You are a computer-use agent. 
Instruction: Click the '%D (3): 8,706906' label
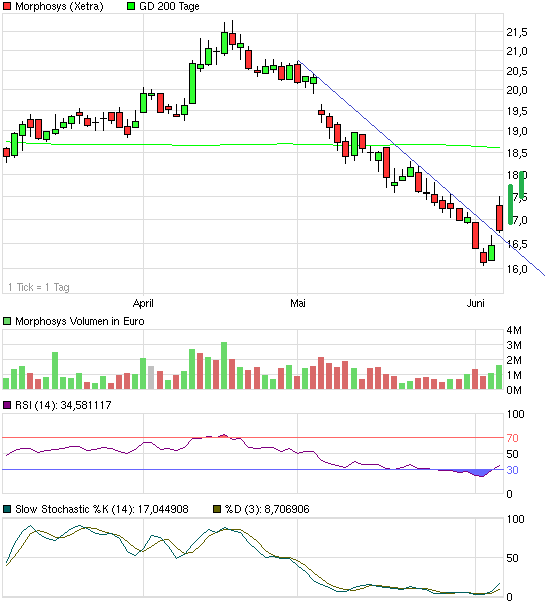coord(267,509)
